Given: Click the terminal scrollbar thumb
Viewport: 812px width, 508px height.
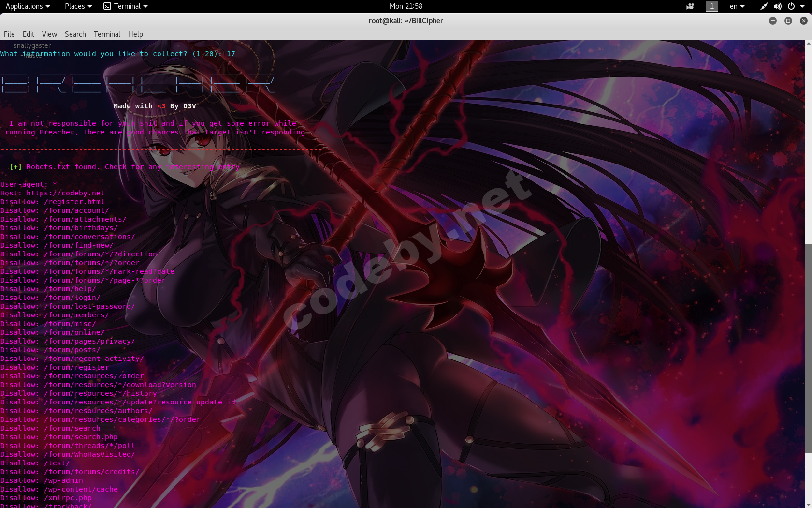Looking at the screenshot, I should click(808, 349).
